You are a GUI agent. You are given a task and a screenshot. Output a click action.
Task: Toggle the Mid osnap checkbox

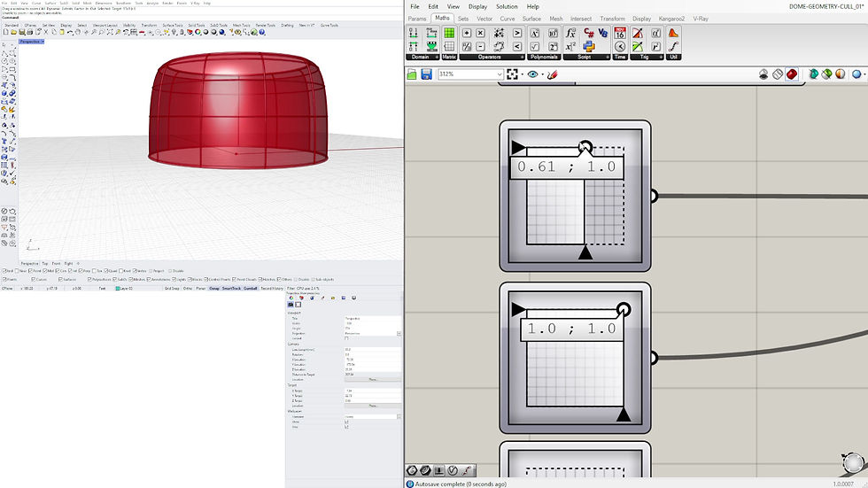(45, 270)
